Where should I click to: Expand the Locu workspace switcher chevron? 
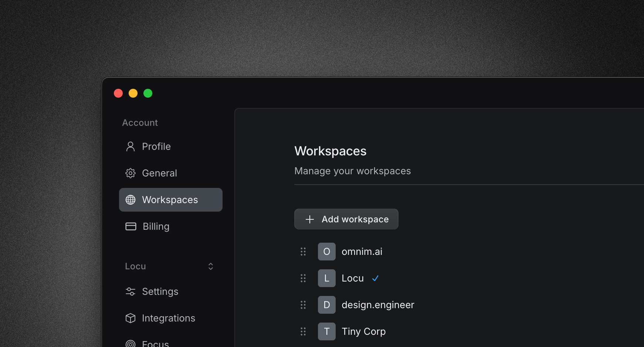point(211,266)
